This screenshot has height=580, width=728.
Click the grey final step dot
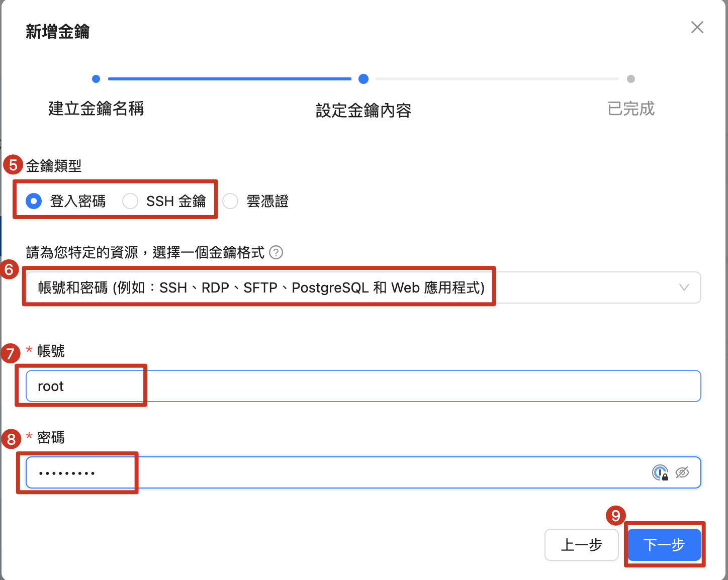click(x=631, y=79)
